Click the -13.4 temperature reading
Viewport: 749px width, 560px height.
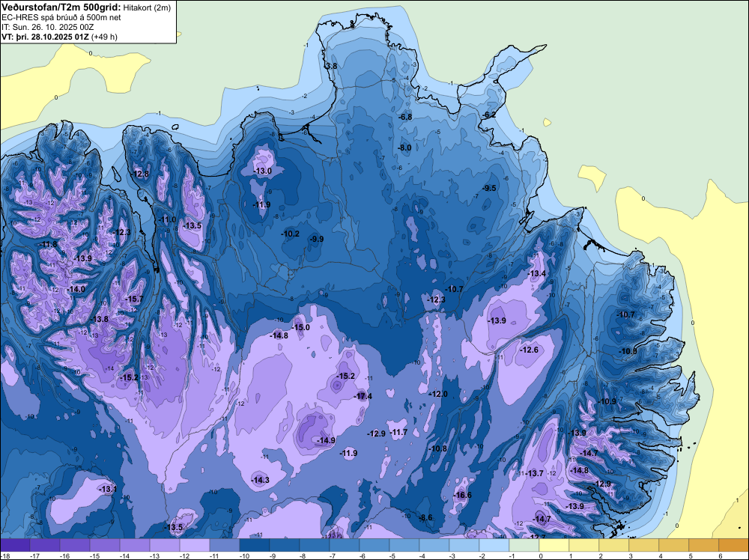[537, 273]
